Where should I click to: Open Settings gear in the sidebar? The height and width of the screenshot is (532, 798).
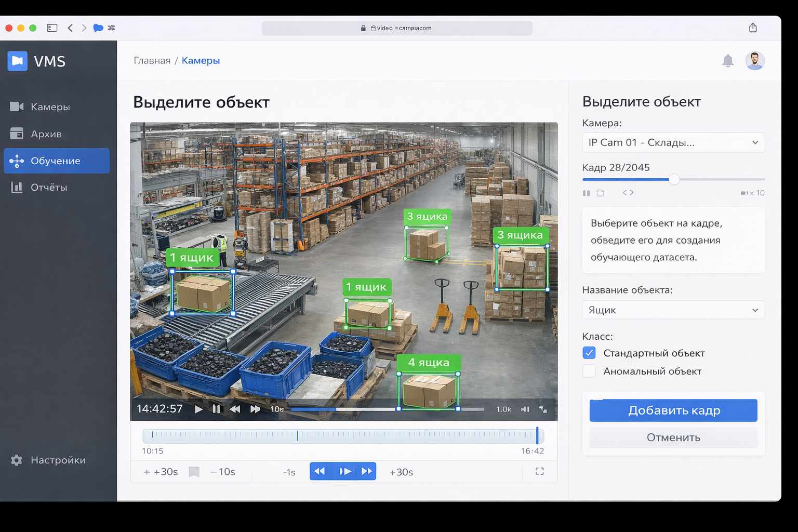[x=17, y=460]
